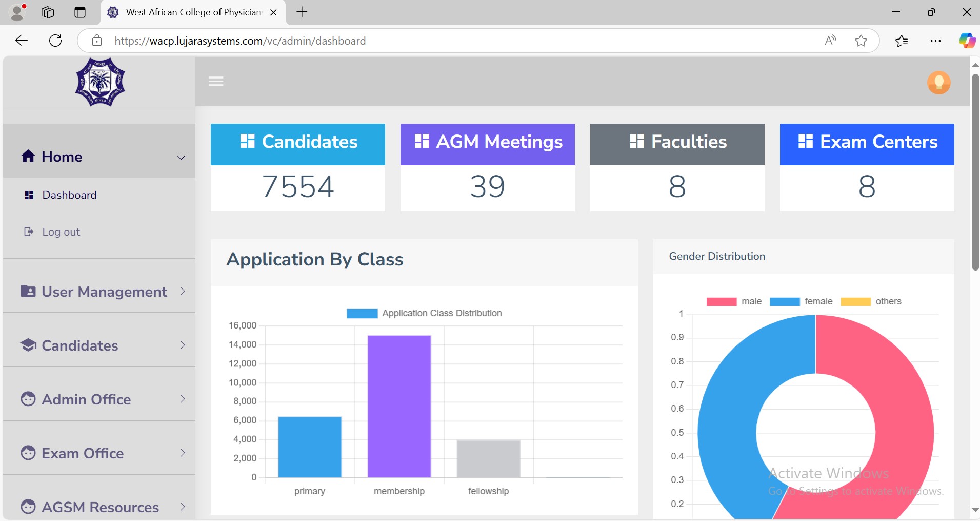
Task: Open the Exam Centers summary card
Action: coord(867,167)
